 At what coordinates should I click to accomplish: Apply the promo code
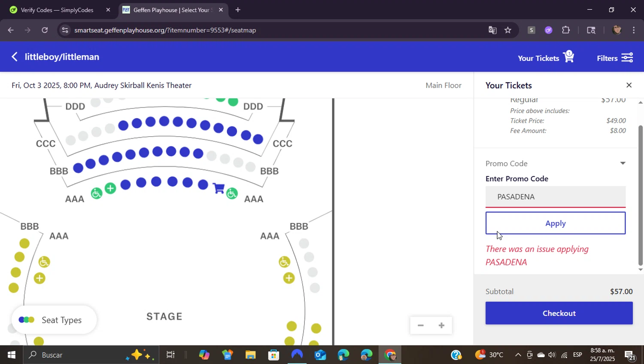pyautogui.click(x=556, y=223)
